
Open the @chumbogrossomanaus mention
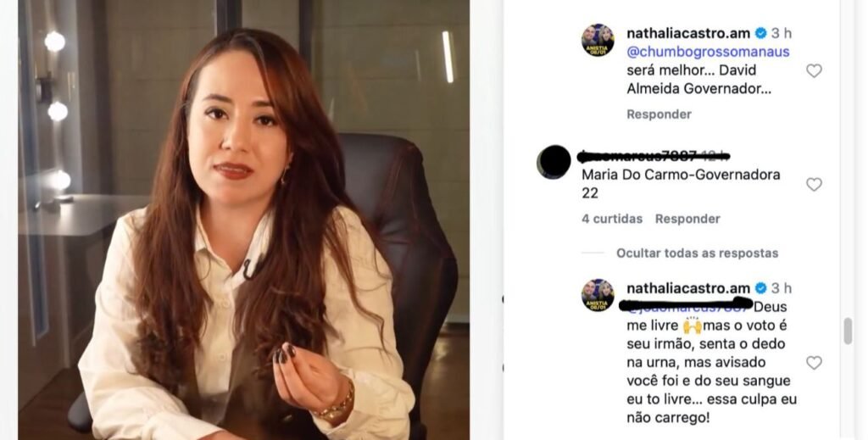coord(708,52)
